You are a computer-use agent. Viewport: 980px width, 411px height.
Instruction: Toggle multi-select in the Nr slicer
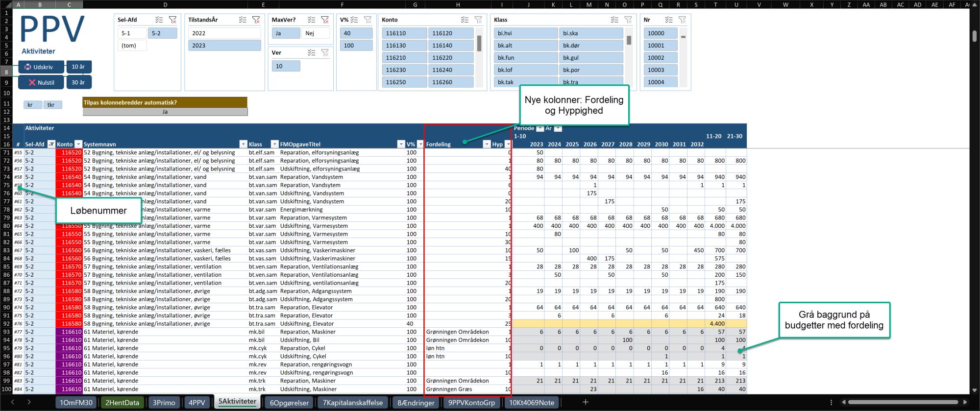coord(669,20)
